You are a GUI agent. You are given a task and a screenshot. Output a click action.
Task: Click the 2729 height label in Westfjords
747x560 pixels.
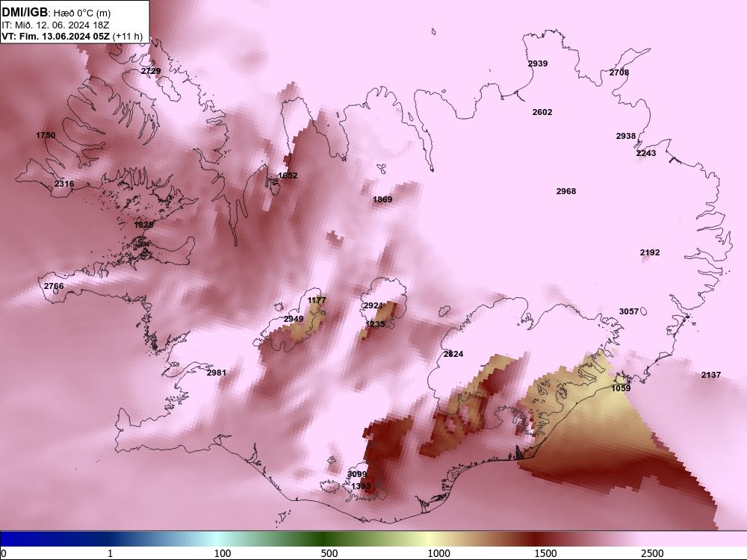click(151, 71)
